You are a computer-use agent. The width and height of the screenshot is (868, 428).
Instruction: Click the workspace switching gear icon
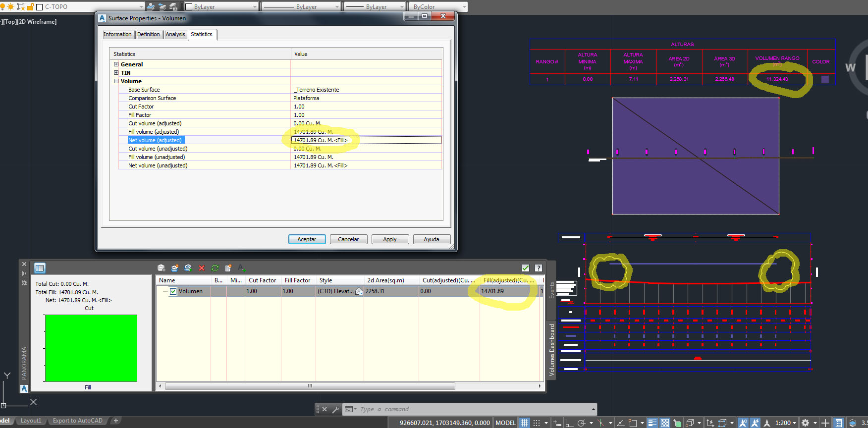[806, 423]
